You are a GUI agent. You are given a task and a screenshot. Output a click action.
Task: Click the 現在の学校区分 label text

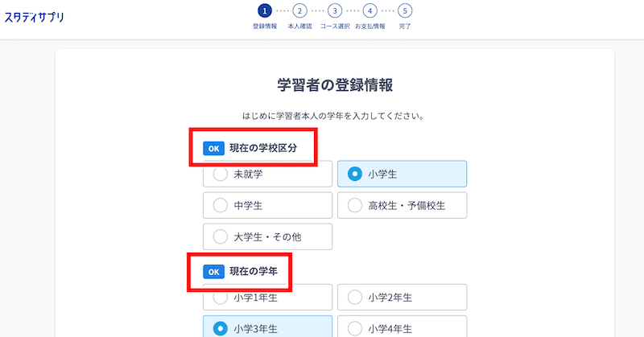pyautogui.click(x=263, y=148)
